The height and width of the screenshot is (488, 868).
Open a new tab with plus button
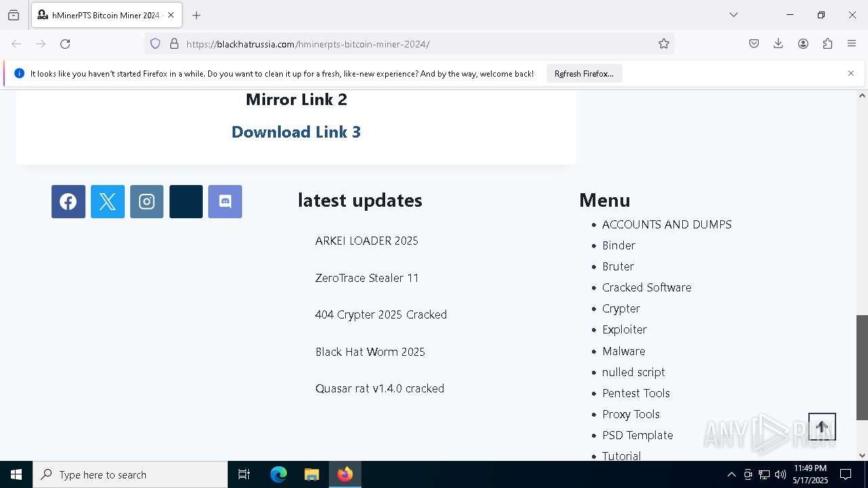197,15
